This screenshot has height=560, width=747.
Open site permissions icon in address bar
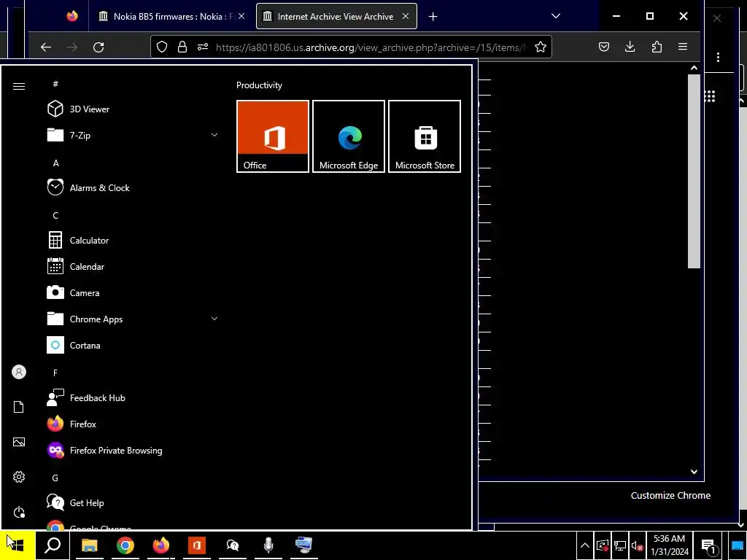point(203,47)
